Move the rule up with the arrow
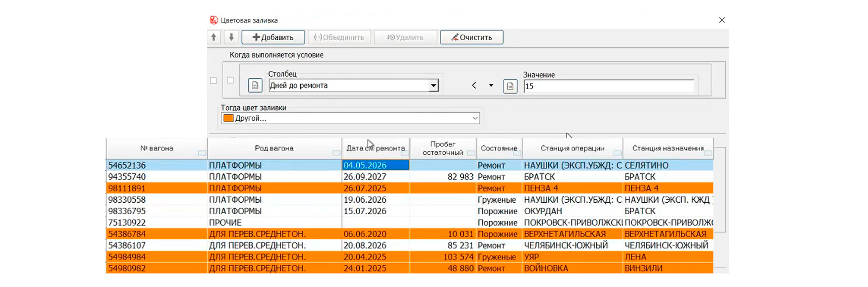868x287 pixels. click(x=214, y=37)
